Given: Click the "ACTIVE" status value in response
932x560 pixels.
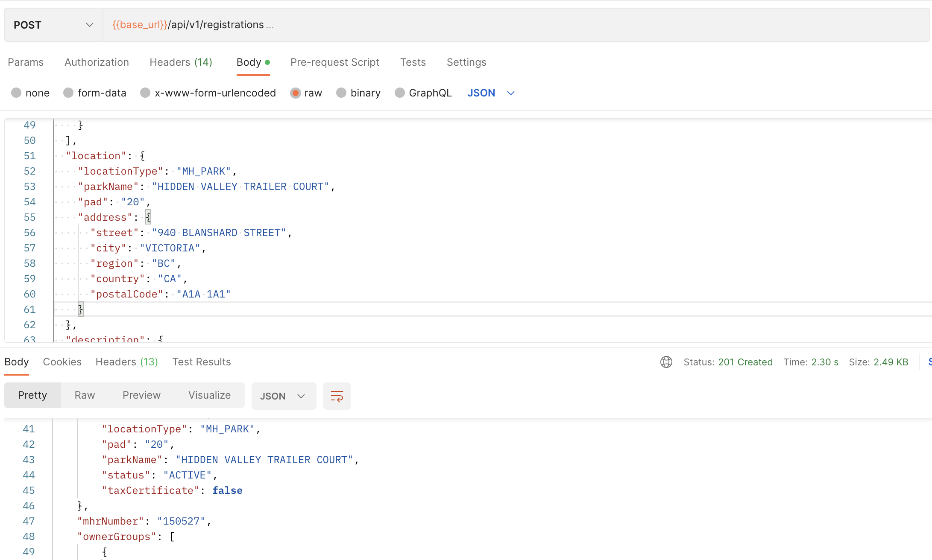Looking at the screenshot, I should pos(188,475).
